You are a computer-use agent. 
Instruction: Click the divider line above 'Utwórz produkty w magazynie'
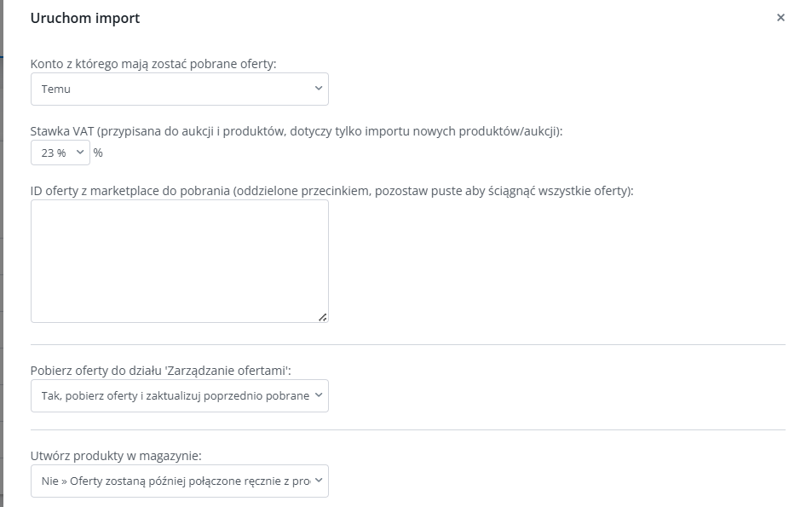point(407,429)
